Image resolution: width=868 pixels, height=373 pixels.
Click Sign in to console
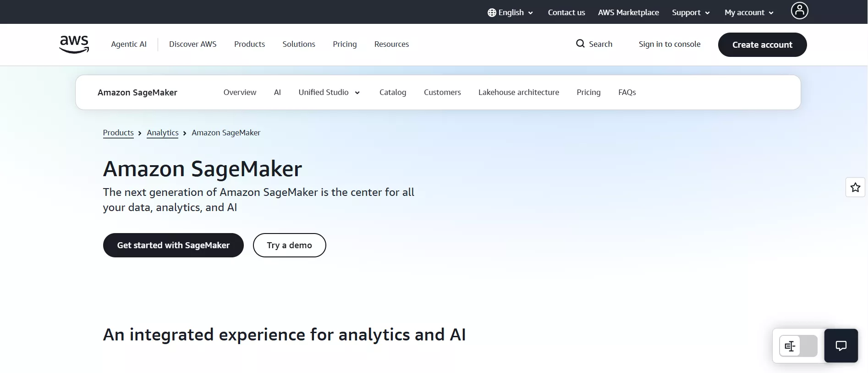[x=670, y=44]
